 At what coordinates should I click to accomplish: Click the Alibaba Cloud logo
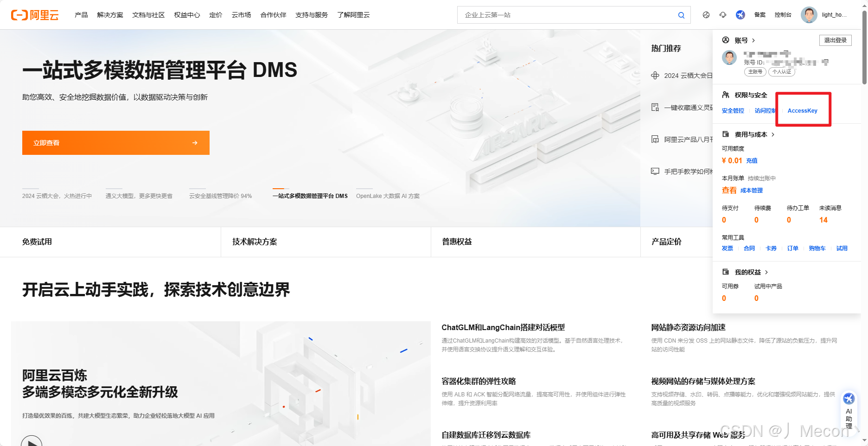point(36,14)
